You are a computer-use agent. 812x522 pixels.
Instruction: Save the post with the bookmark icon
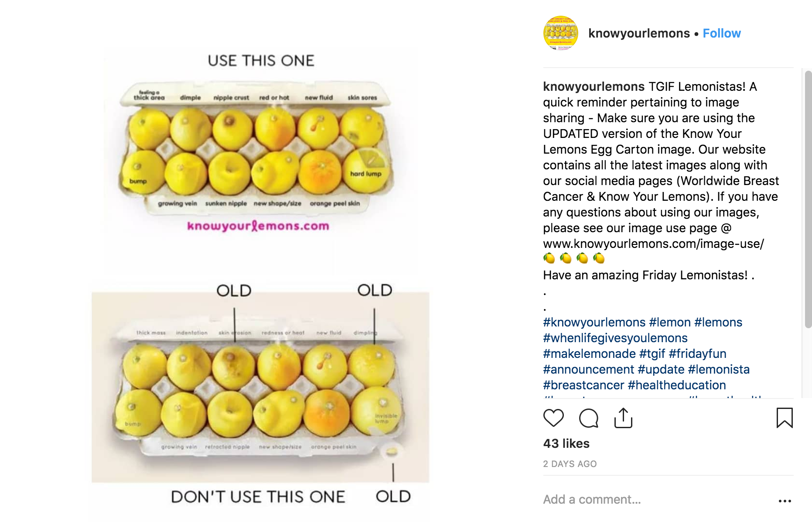pos(784,418)
